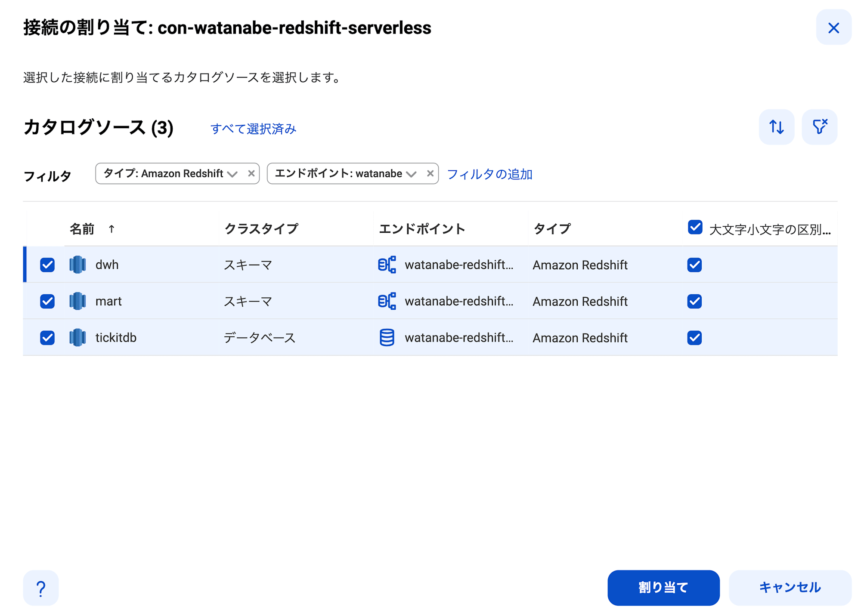Viewport: 861px width, 616px height.
Task: Toggle case sensitivity checkbox for tickitdb
Action: [694, 338]
